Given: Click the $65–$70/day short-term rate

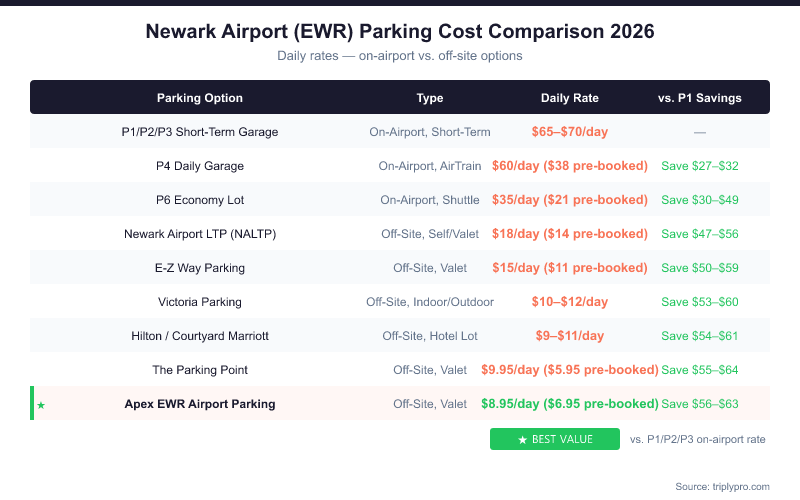Looking at the screenshot, I should pos(570,132).
